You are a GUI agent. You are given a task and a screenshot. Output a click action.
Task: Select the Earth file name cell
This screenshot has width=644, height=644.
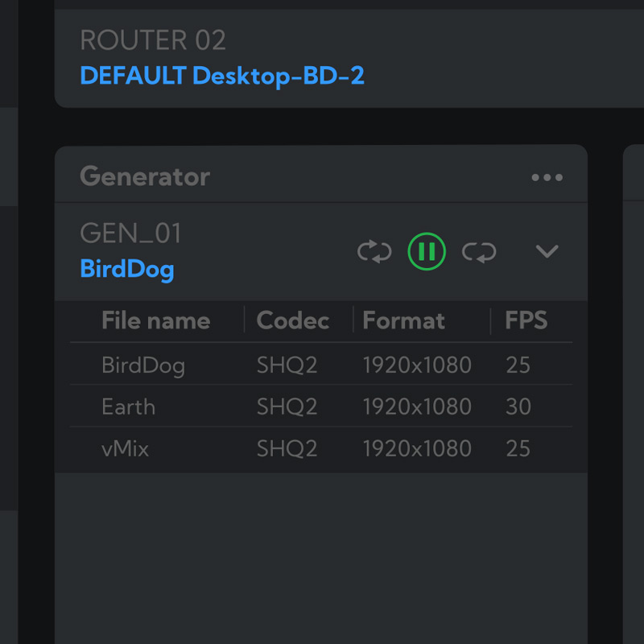coord(129,407)
